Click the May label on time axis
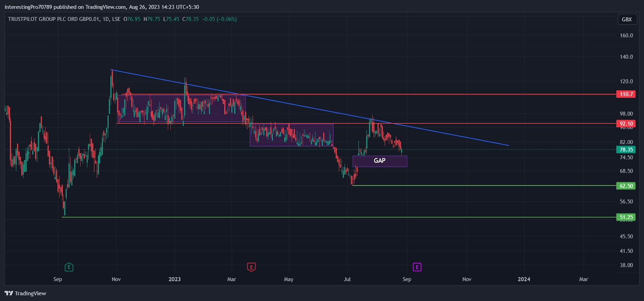 tap(289, 279)
